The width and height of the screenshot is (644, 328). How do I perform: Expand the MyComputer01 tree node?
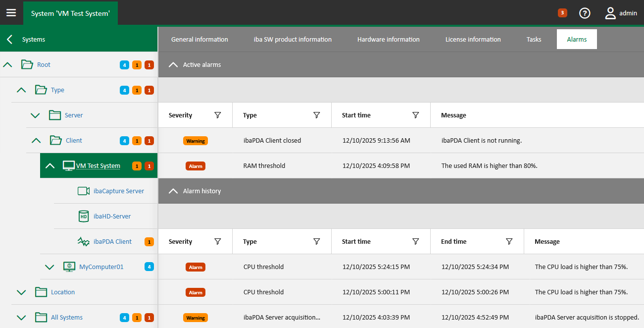49,267
